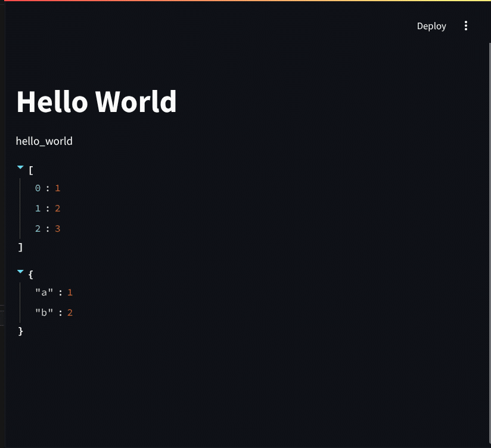
Task: Click the rainbow running-indicator bar at the top
Action: (245, 2)
